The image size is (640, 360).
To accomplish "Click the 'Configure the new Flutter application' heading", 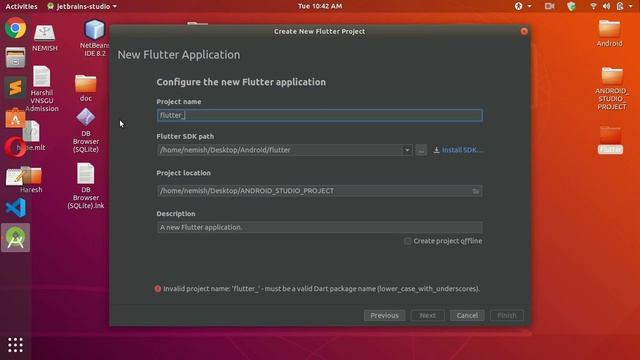I will pyautogui.click(x=241, y=82).
